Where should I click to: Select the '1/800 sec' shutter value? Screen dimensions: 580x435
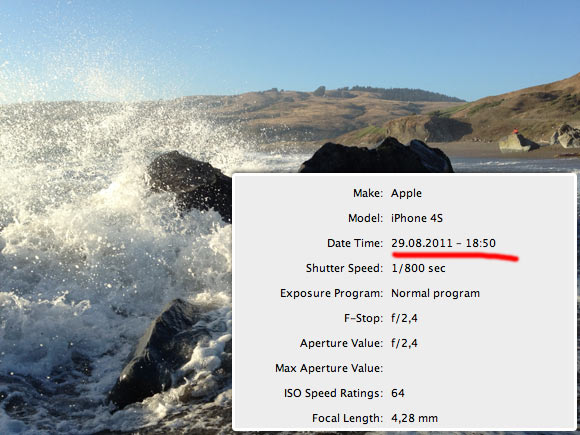[418, 268]
